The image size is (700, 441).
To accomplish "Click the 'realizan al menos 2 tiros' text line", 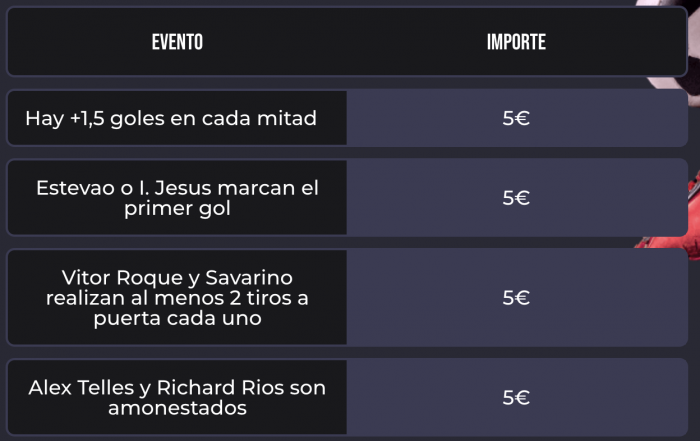I will (177, 298).
